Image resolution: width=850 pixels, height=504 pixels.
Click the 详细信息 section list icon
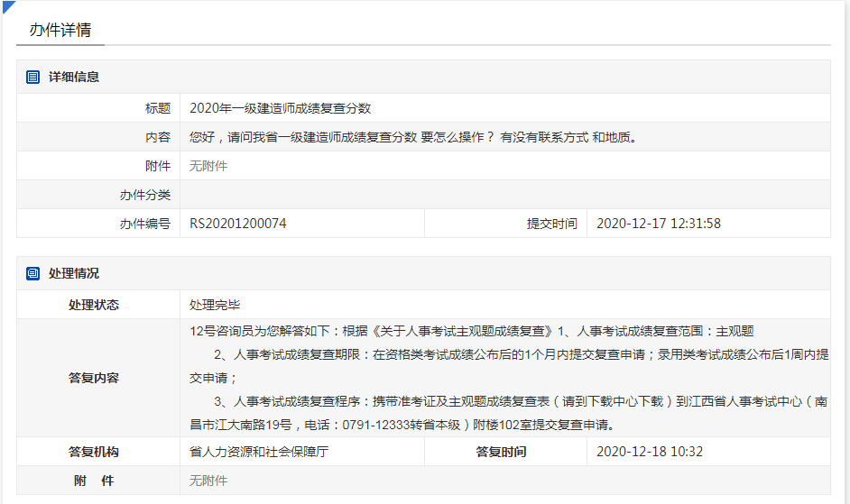[33, 78]
